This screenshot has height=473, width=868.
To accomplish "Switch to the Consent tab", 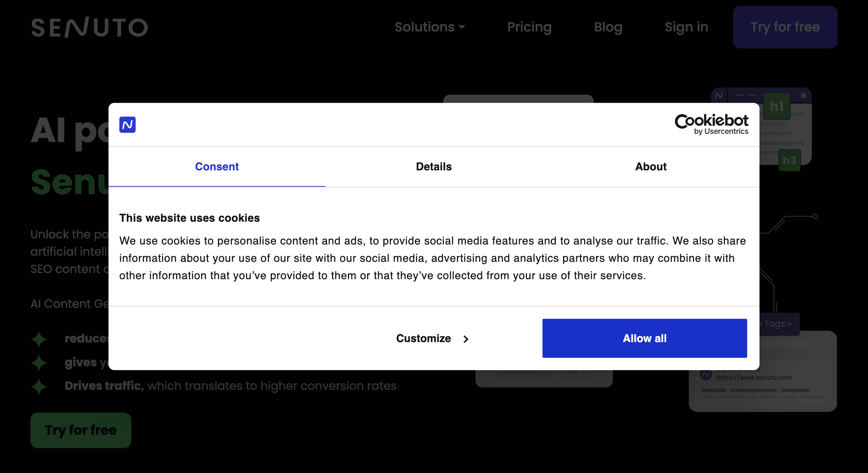I will click(x=217, y=166).
